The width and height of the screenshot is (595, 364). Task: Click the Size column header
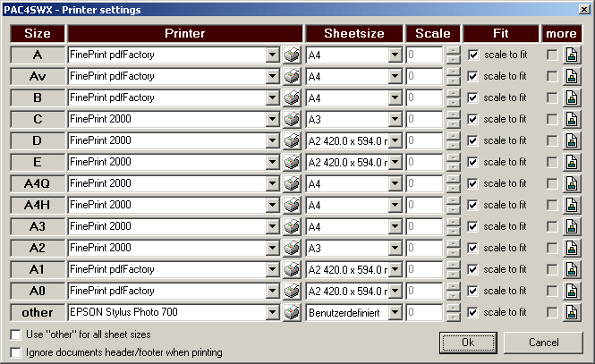click(x=38, y=34)
